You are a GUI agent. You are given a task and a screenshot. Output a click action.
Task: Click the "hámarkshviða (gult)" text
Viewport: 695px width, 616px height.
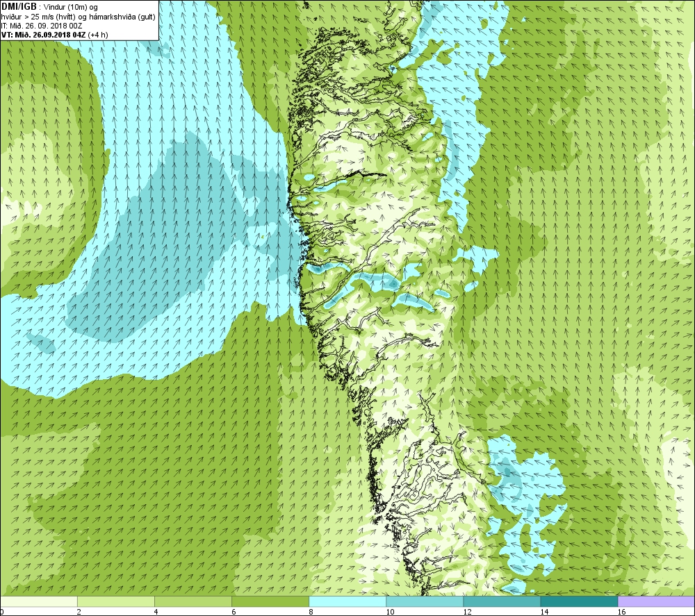point(123,17)
